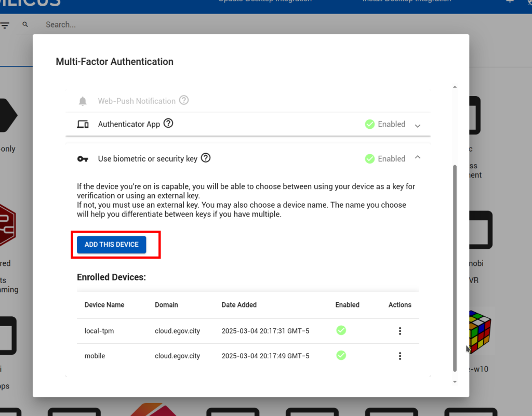Expand the Authenticator App section
The height and width of the screenshot is (416, 532).
point(418,126)
